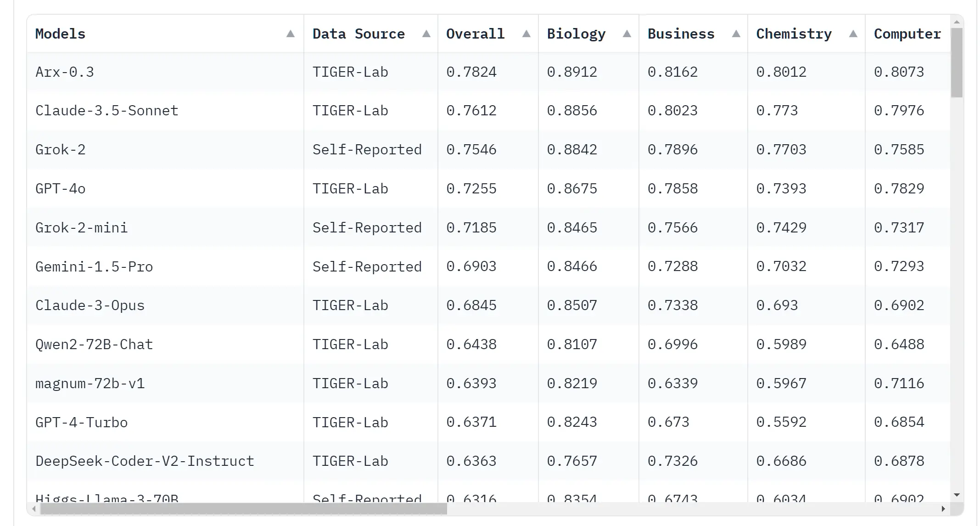
Task: Click the vertical scrollbar down arrow
Action: pyautogui.click(x=957, y=495)
